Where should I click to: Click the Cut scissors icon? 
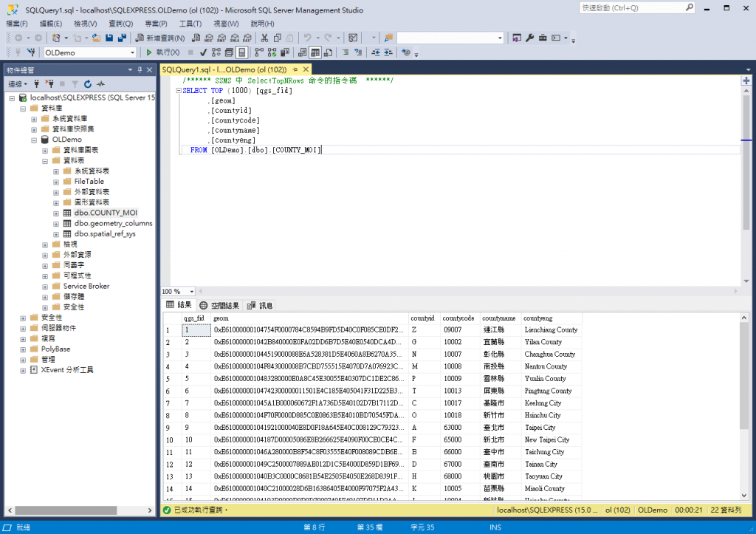point(264,38)
